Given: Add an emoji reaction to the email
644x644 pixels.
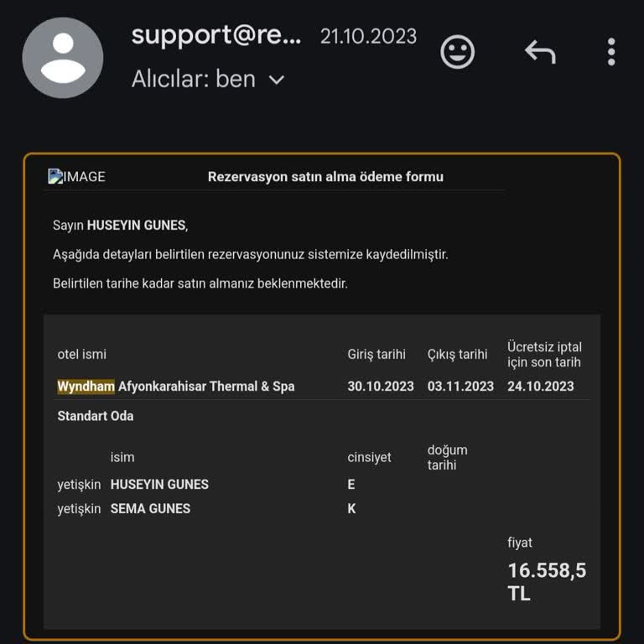Looking at the screenshot, I should (457, 52).
